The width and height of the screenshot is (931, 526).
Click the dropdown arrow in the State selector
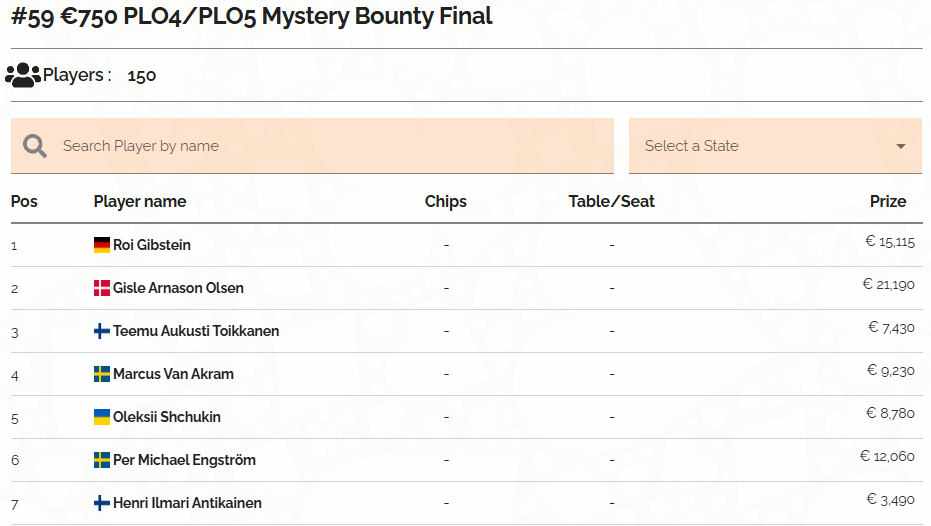tap(901, 146)
